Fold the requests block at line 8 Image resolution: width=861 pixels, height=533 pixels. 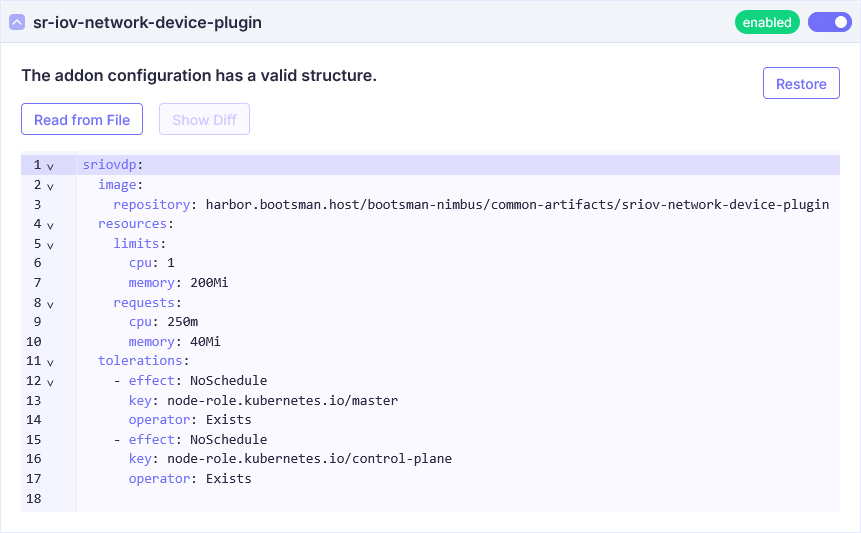[50, 304]
